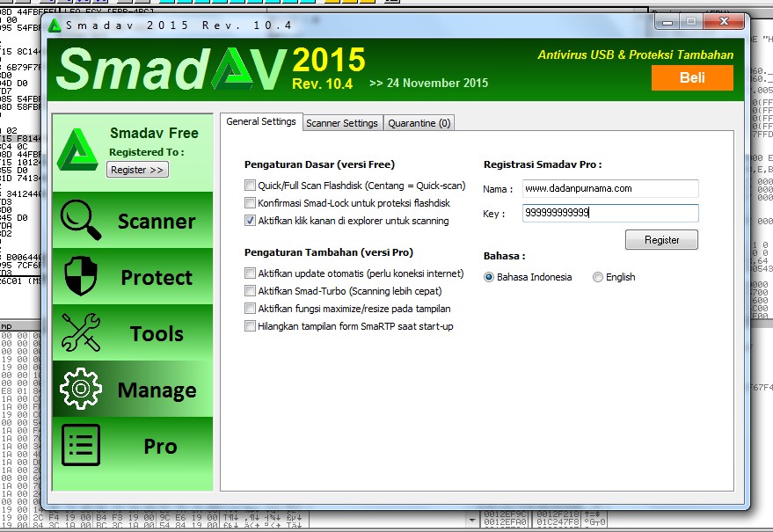Enable Aktifkan update otomatis checkbox
Viewport: 773px width, 532px height.
(x=250, y=273)
